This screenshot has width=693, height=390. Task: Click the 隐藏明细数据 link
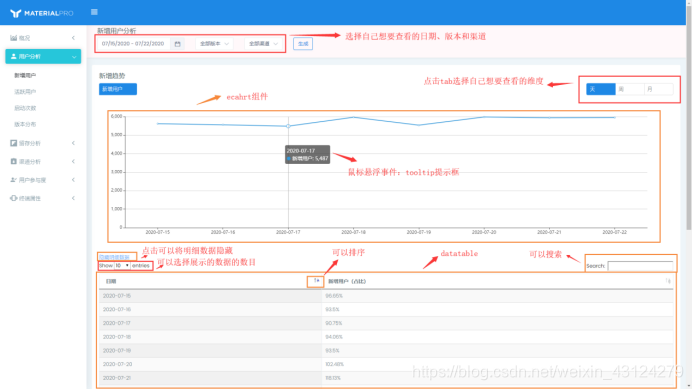pyautogui.click(x=114, y=257)
